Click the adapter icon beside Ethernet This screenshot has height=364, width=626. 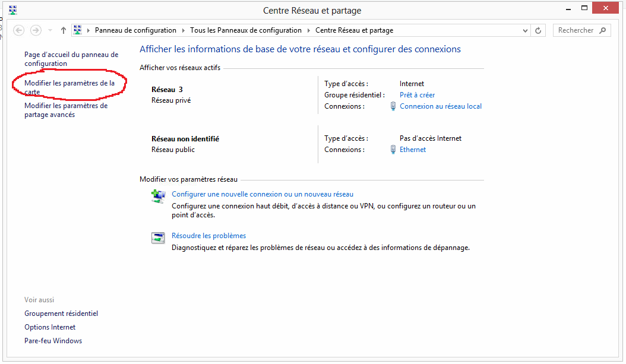393,150
